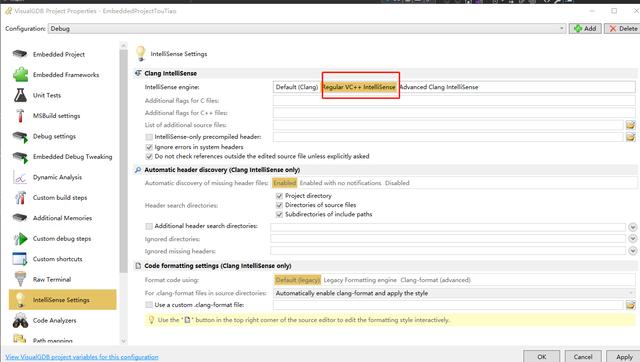640x362 pixels.
Task: Toggle Ignore errors in system headers
Action: point(149,147)
